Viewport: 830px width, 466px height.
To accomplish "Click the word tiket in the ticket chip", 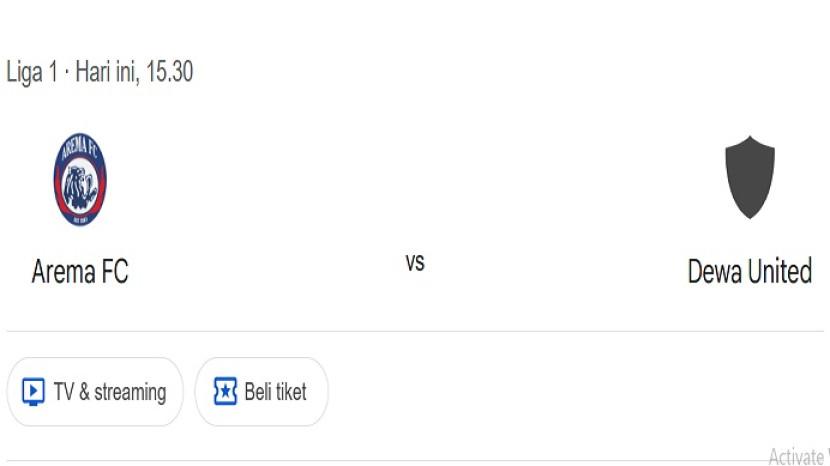I will (x=288, y=392).
